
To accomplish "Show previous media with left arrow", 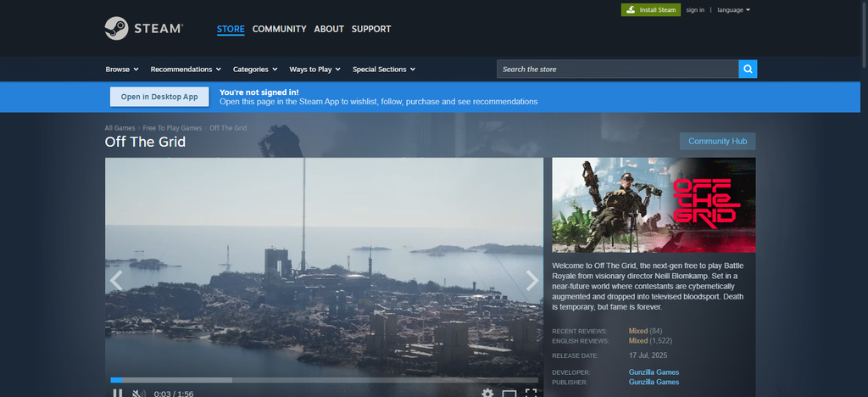I will (x=115, y=280).
